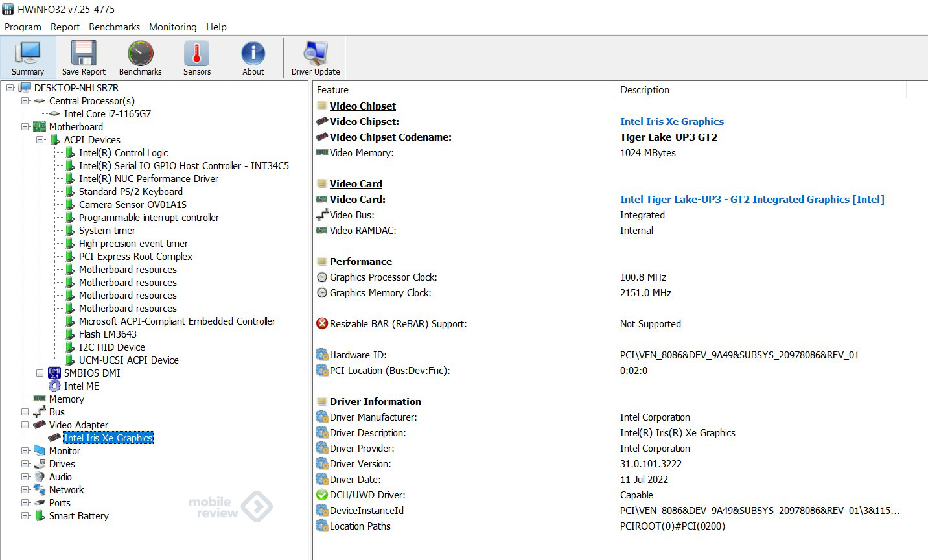Click the Motherboard board tree icon
Image resolution: width=928 pixels, height=560 pixels.
click(40, 126)
